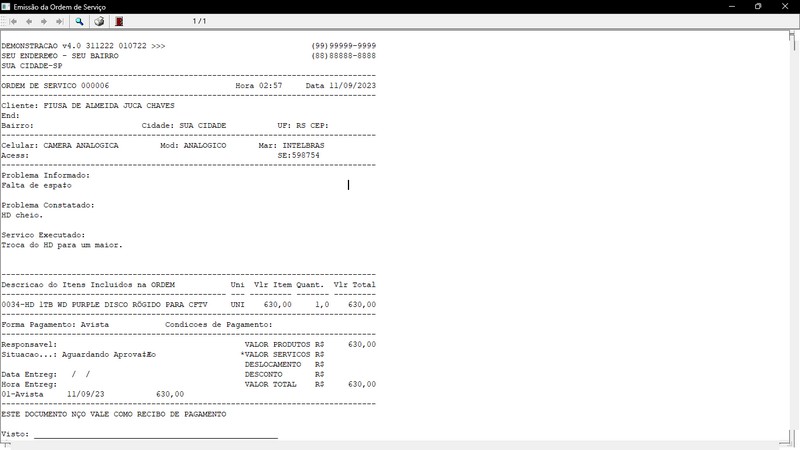The width and height of the screenshot is (800, 450).
Task: Click the text Troca do HD para um maior.
Action: click(62, 245)
